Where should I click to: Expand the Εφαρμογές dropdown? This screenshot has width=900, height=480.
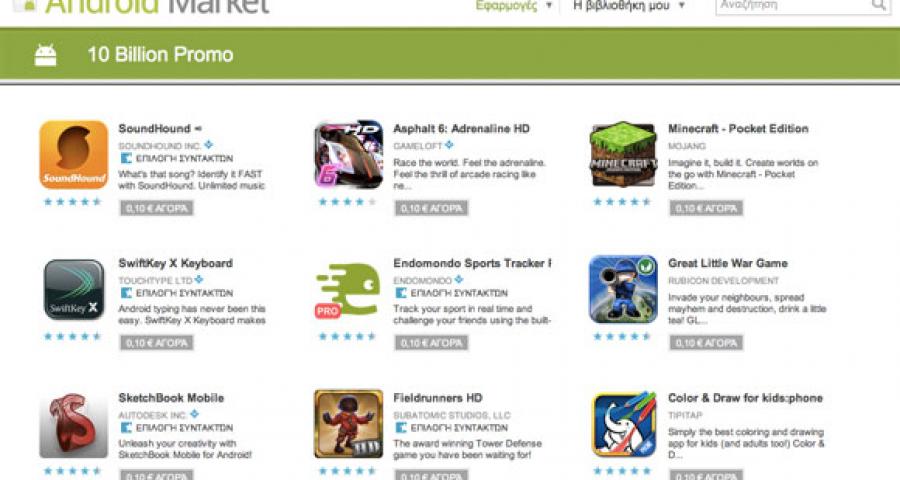coord(514,6)
